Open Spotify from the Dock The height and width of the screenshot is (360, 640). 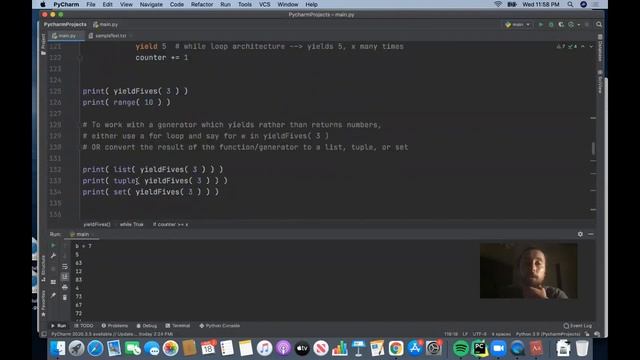[460, 349]
